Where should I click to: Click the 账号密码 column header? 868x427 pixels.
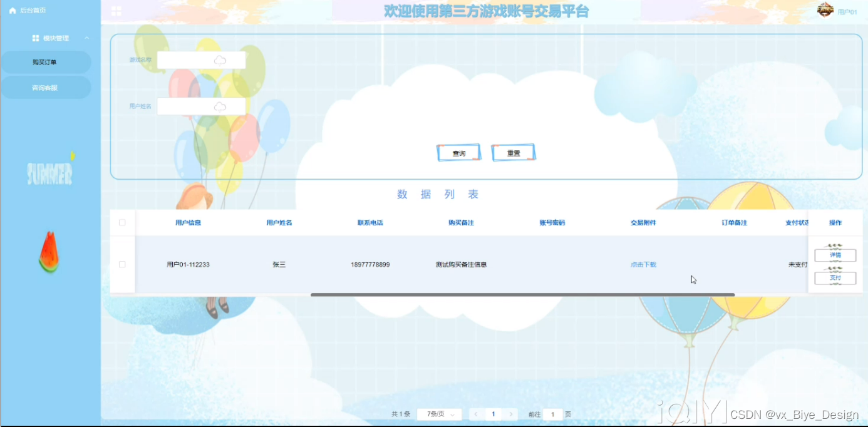(x=552, y=223)
